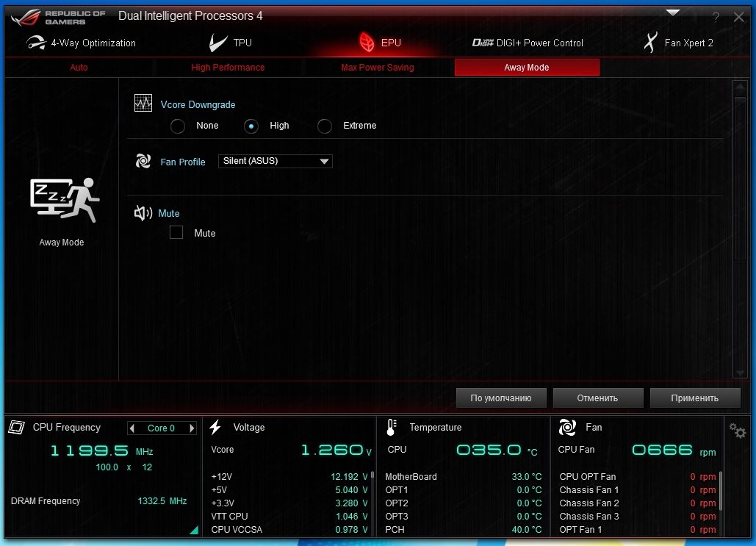Click the CPU Fan 0666 rpm reading
The image size is (756, 546).
click(674, 450)
